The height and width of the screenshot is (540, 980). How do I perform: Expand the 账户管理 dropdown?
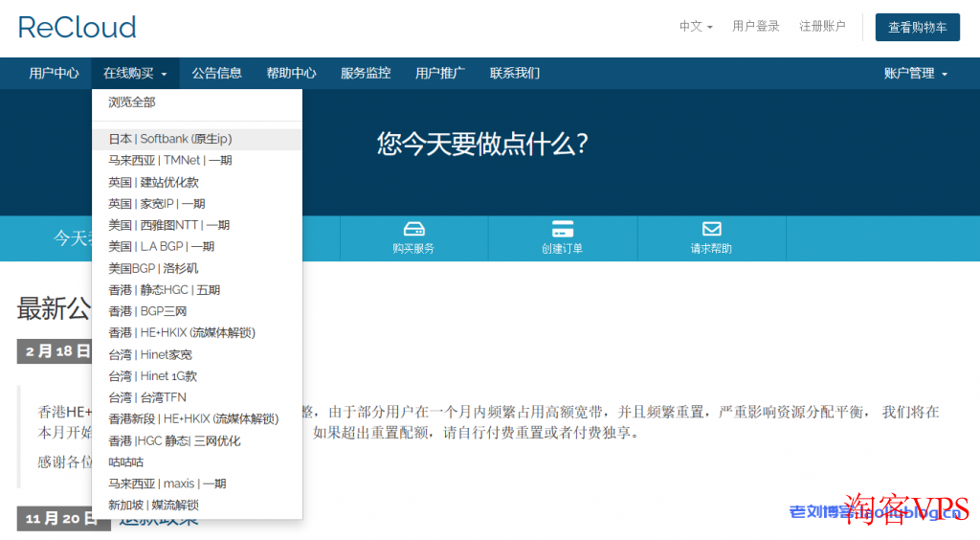click(915, 73)
